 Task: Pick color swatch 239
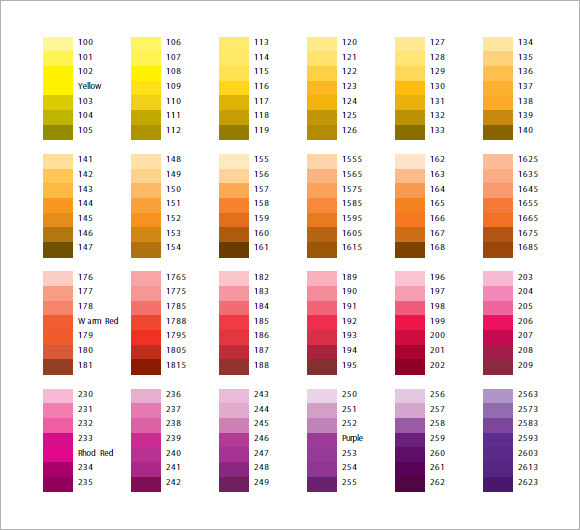click(146, 440)
